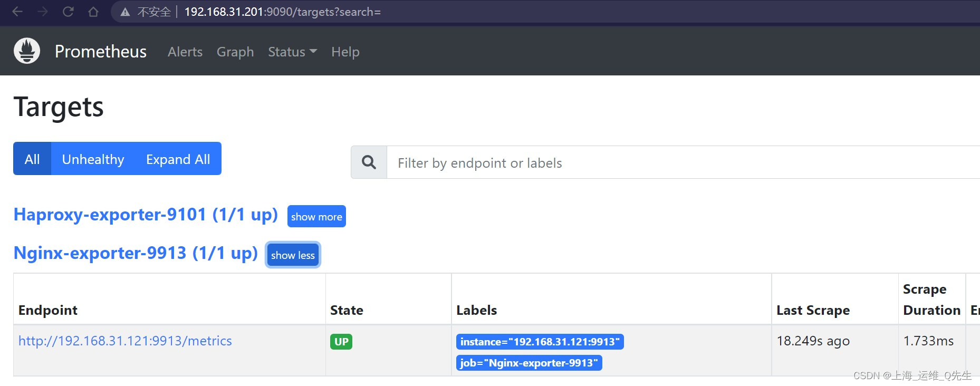Screen dimensions: 980x386
Task: Click the address bar URL
Action: 282,12
